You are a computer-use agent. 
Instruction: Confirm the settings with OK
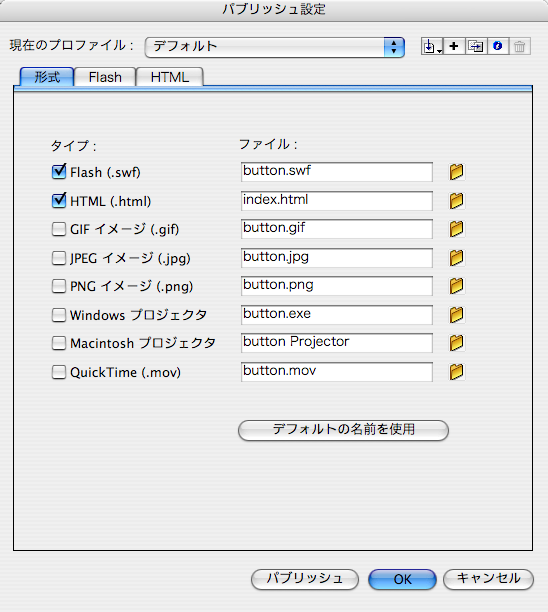click(402, 579)
